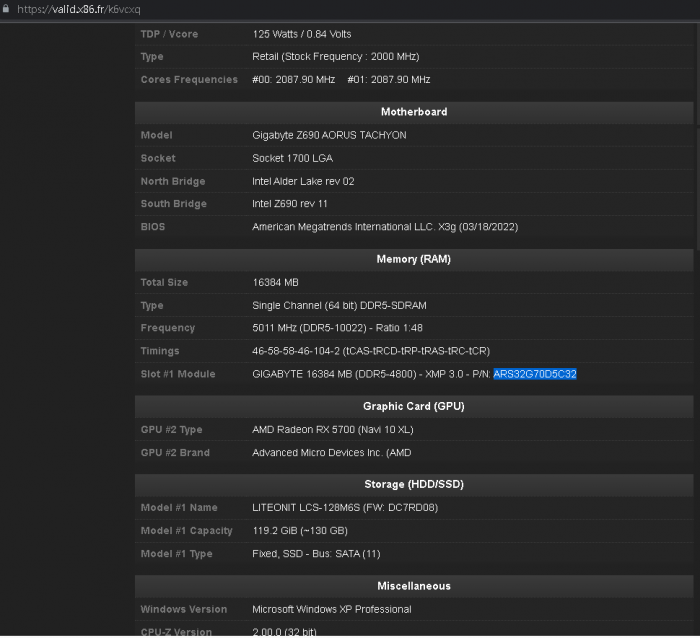Click the 16384 MB total size value

pyautogui.click(x=276, y=282)
